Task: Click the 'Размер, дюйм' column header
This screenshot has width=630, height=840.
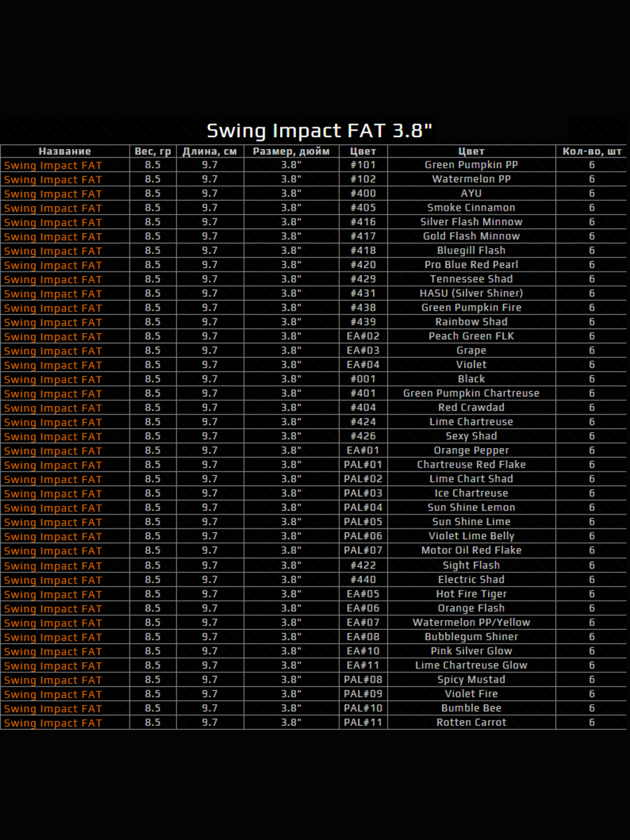Action: click(x=291, y=151)
